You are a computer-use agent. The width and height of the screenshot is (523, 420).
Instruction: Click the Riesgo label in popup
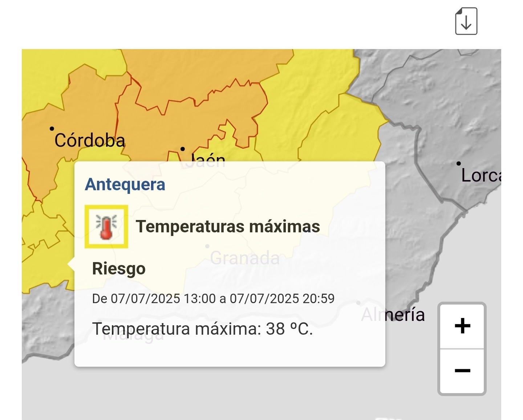(119, 269)
